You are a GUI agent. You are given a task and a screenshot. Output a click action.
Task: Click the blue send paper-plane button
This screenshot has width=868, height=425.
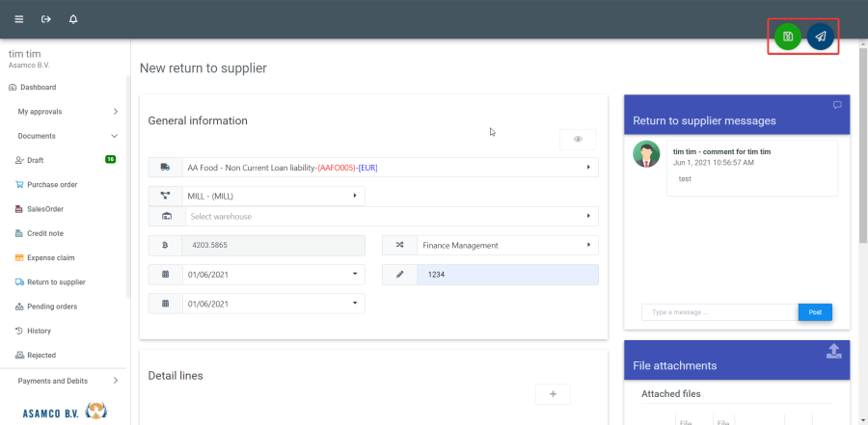(821, 37)
